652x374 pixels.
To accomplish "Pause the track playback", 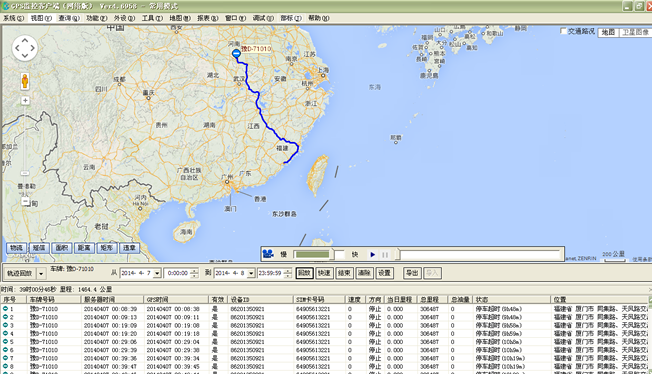I will click(385, 255).
